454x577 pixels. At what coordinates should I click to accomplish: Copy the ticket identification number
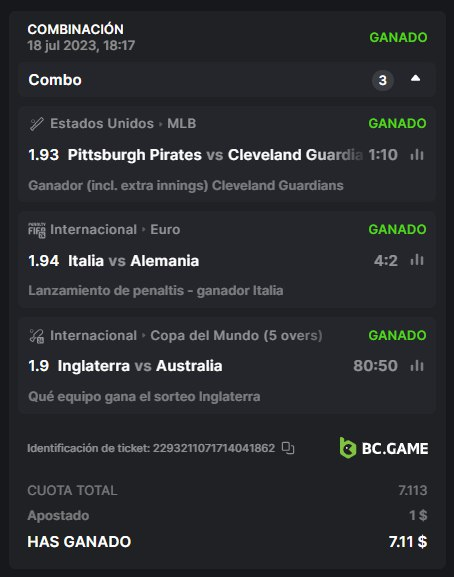pyautogui.click(x=288, y=448)
